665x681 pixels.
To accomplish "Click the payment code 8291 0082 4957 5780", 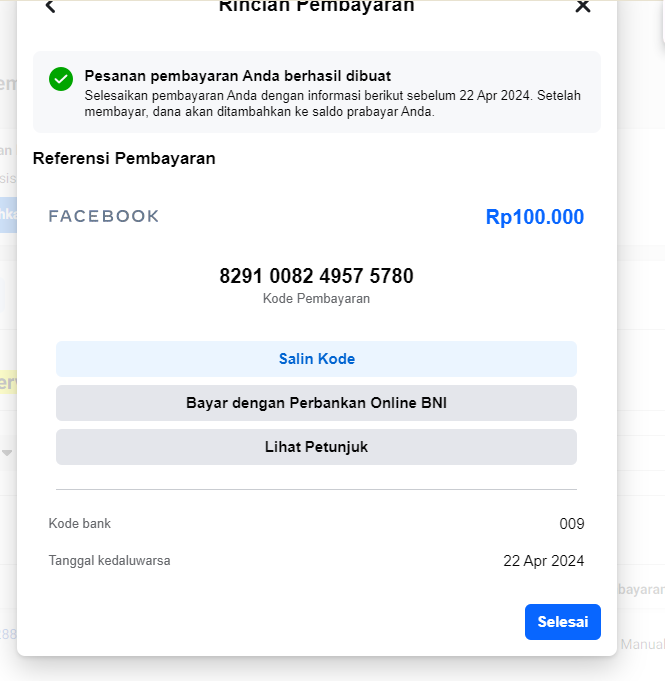I will pyautogui.click(x=316, y=276).
